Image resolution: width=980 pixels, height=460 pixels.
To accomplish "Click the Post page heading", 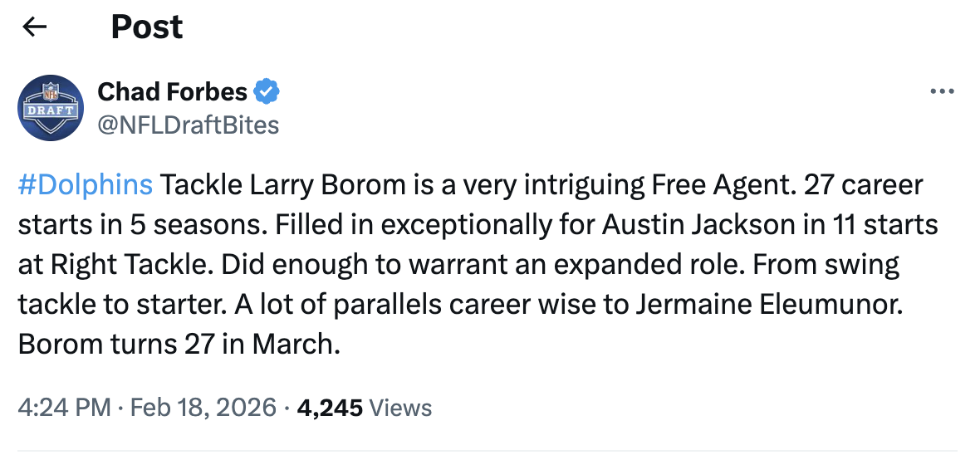I will click(147, 27).
